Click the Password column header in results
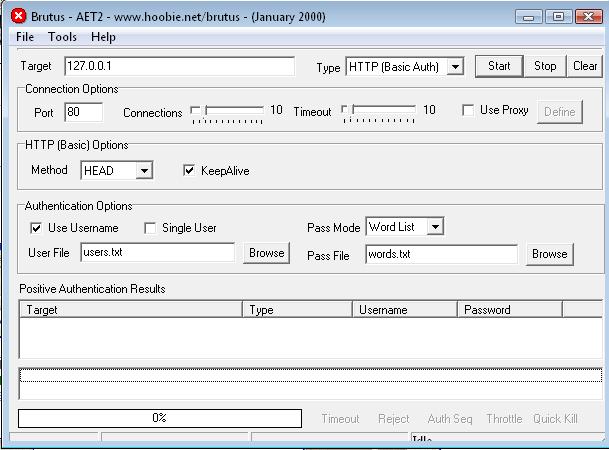This screenshot has height=450, width=609. 510,309
